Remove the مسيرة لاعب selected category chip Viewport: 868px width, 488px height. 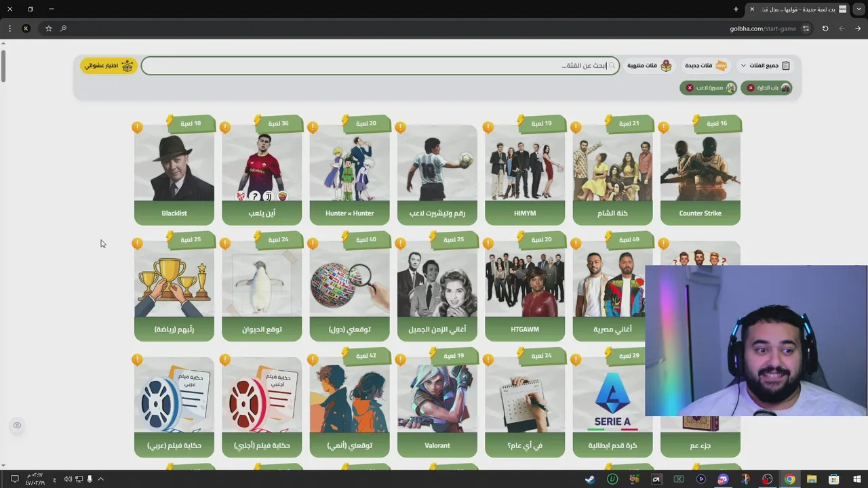coord(690,88)
